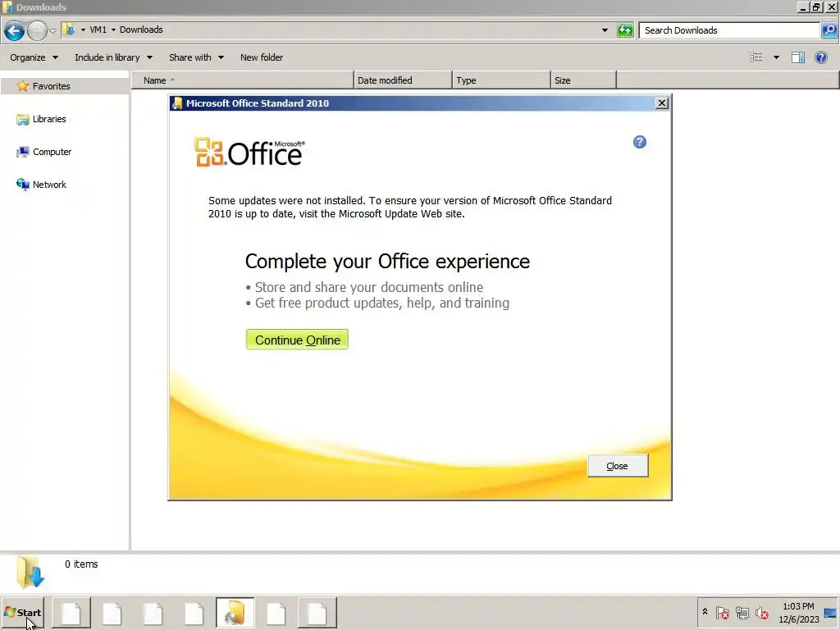This screenshot has height=630, width=840.
Task: Open Include in library menu
Action: (x=113, y=57)
